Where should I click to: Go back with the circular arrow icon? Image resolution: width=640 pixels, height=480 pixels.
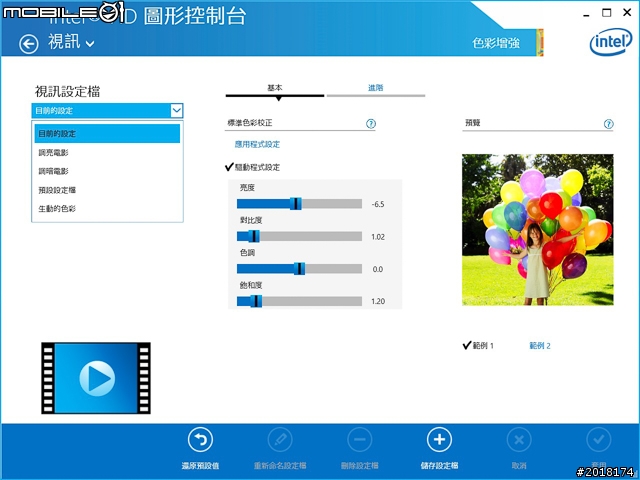tap(29, 44)
